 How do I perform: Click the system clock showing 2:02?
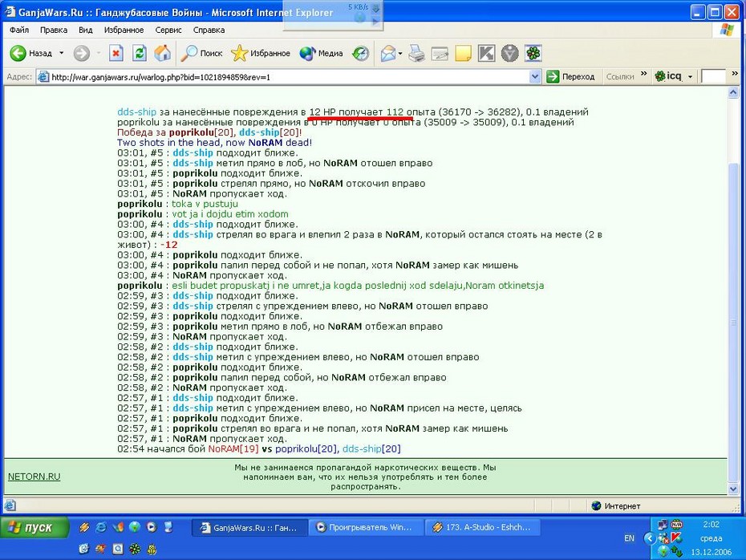click(x=711, y=525)
